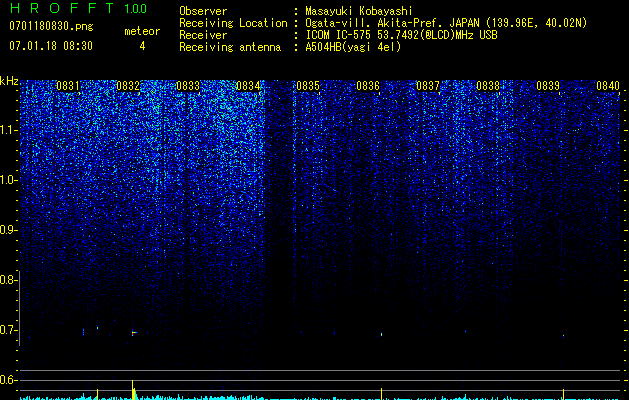Select the filename 0701180830.png
Image resolution: width=629 pixels, height=400 pixels.
pos(51,27)
